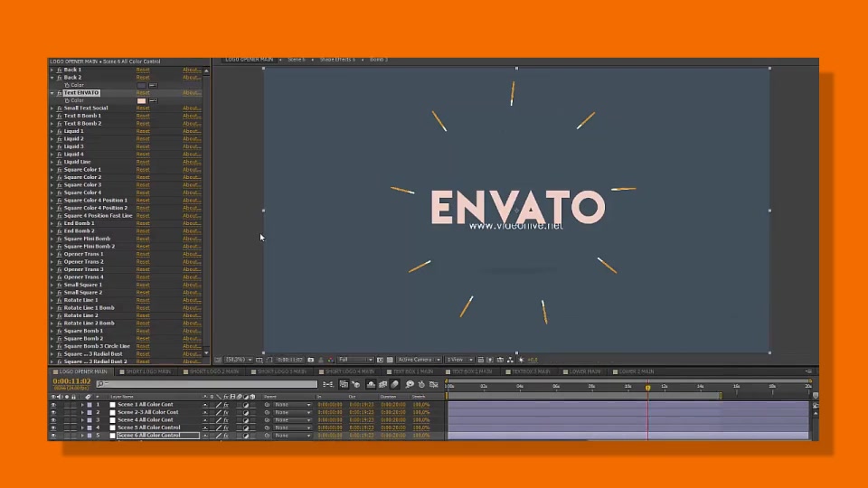Collapse the Back 2 effect
The height and width of the screenshot is (488, 868).
(52, 78)
